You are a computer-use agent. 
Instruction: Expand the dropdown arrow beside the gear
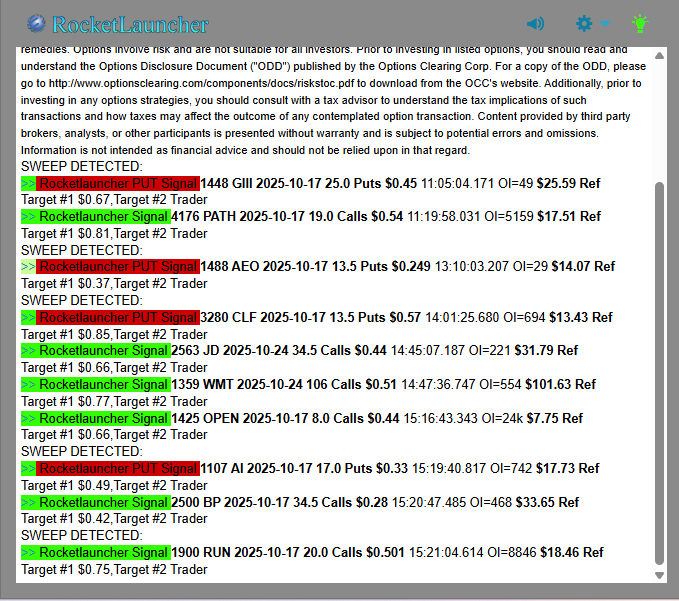605,24
